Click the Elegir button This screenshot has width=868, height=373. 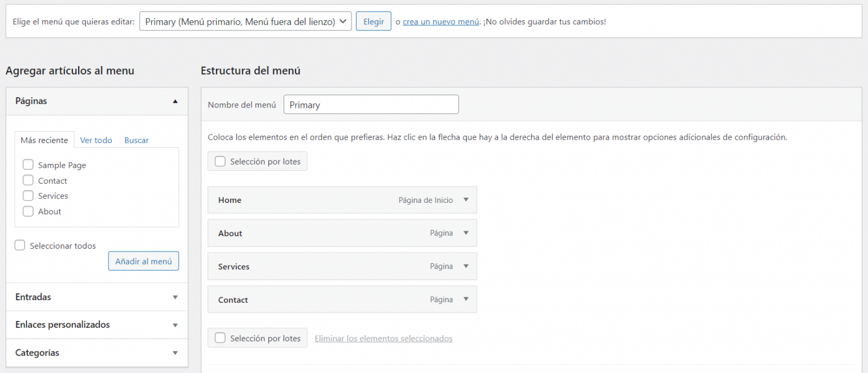pos(373,20)
